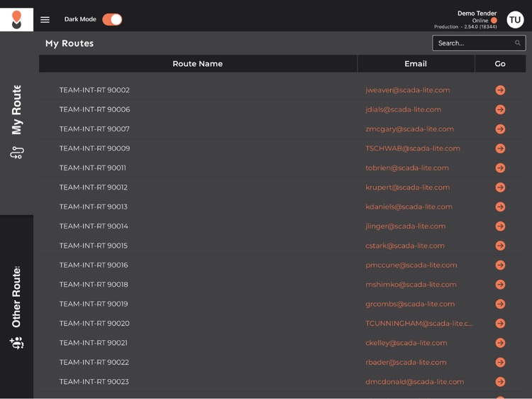
Task: Email jweaver@scada-lite.com
Action: pyautogui.click(x=408, y=90)
